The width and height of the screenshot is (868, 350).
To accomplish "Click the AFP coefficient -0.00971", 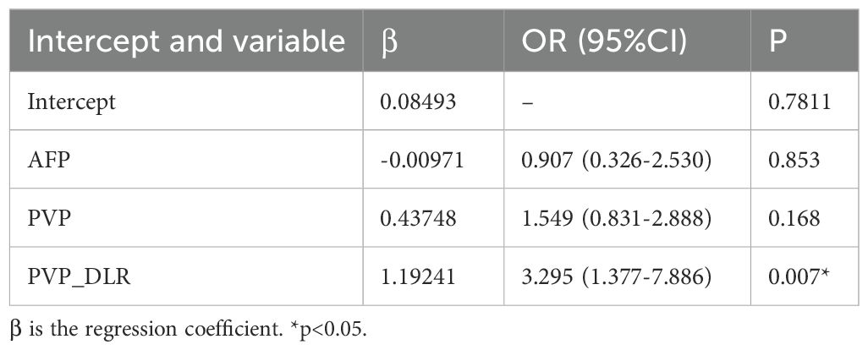I will coord(420,161).
